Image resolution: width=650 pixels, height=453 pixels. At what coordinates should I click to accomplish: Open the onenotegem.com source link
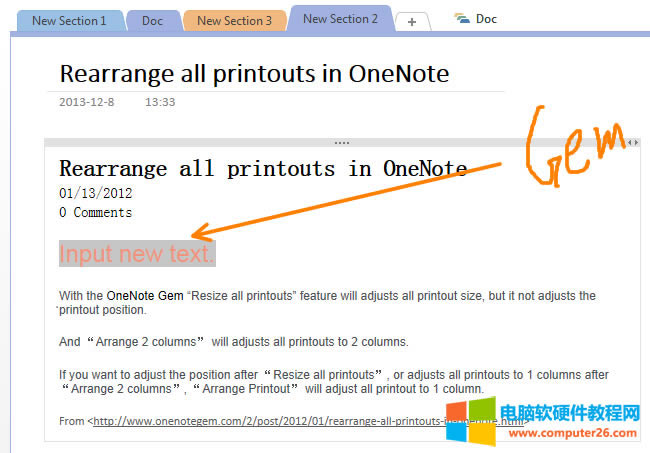click(x=308, y=422)
